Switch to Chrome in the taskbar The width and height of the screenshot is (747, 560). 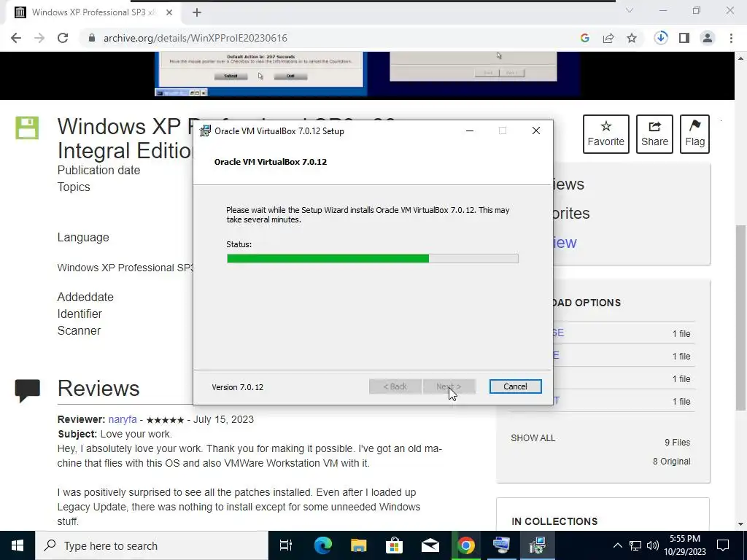coord(466,545)
